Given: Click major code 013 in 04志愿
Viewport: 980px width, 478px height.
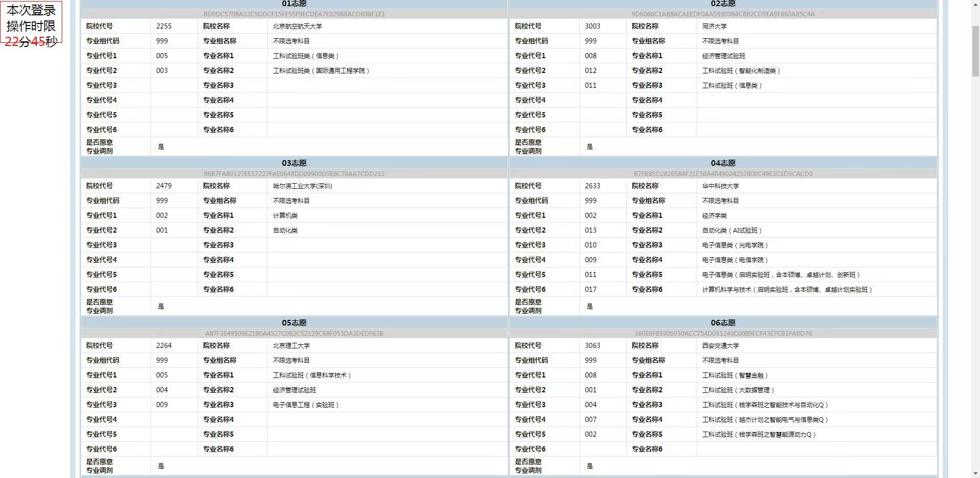Looking at the screenshot, I should point(591,230).
